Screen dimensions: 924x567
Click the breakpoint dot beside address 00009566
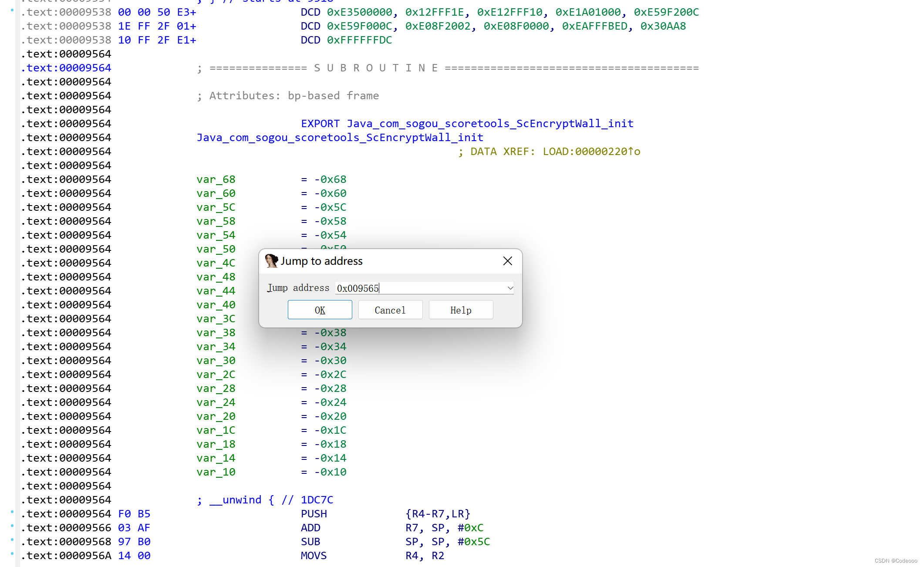(12, 526)
